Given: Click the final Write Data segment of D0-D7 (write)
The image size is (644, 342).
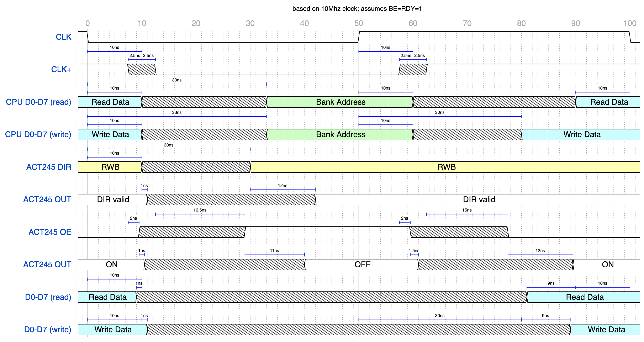Looking at the screenshot, I should click(x=605, y=330).
